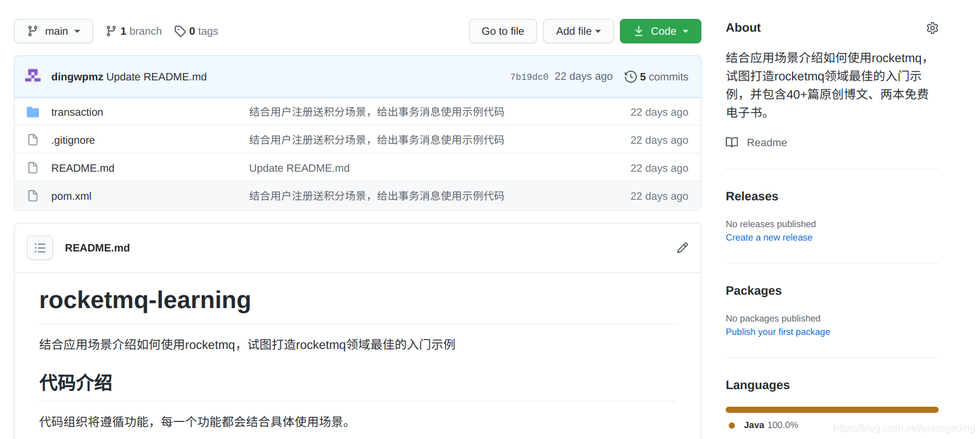
Task: Open the transaction folder
Action: click(77, 112)
